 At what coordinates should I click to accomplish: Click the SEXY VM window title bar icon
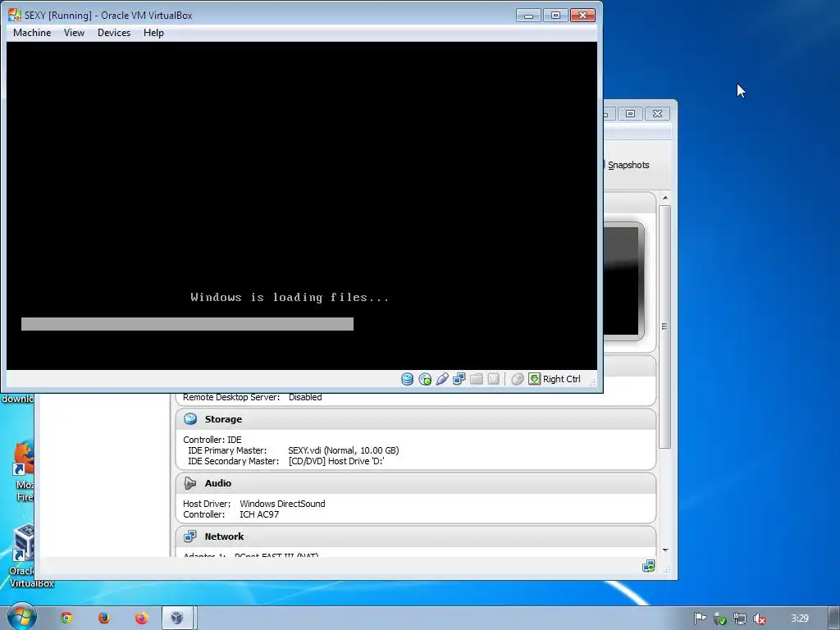click(x=15, y=15)
